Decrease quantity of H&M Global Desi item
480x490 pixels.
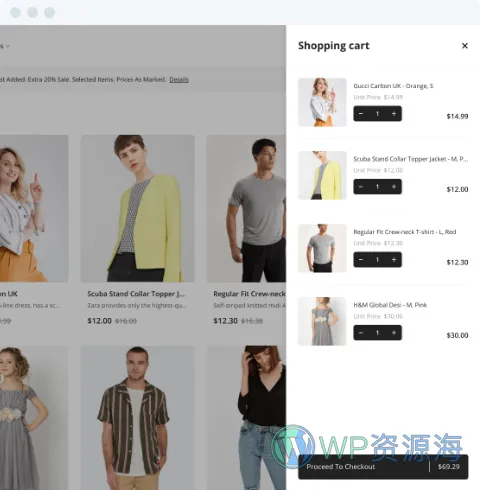click(x=361, y=333)
